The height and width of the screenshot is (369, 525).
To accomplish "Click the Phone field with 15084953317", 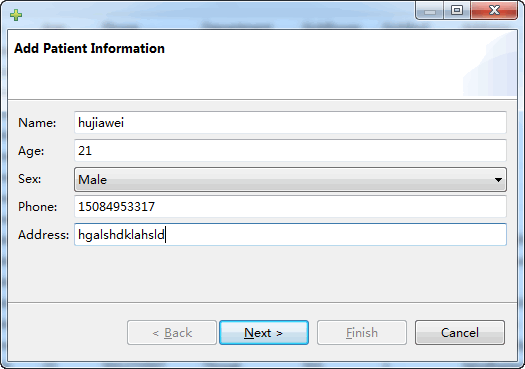I will point(290,207).
